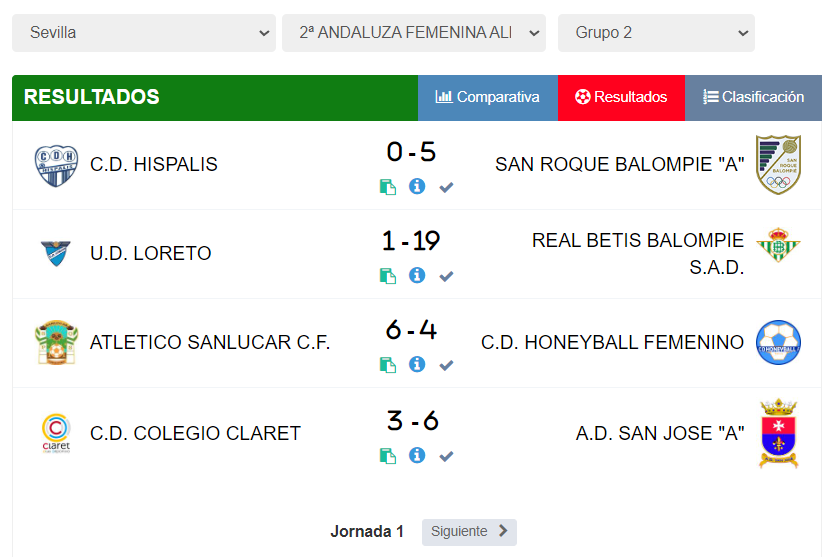Click info icon for Loreto vs Betis

coord(417,276)
